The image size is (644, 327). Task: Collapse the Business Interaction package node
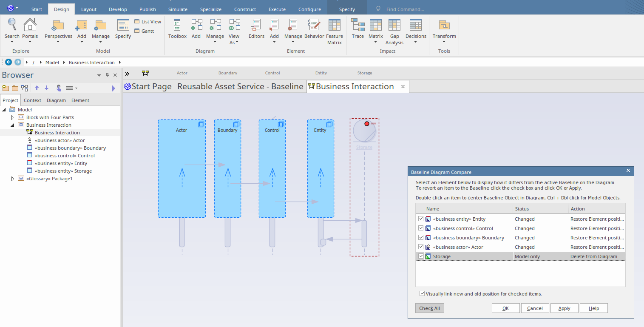click(x=13, y=125)
